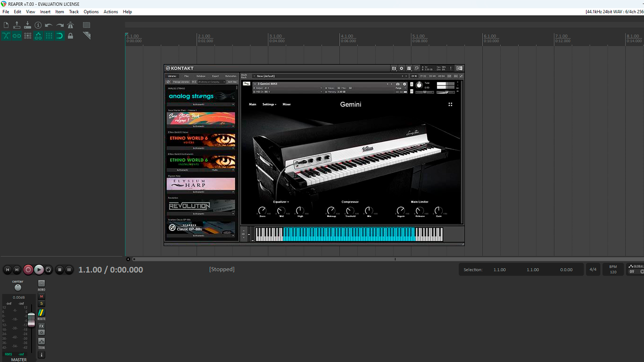
Task: Click the four-dot grid icon beside Gemini
Action: coord(450,104)
